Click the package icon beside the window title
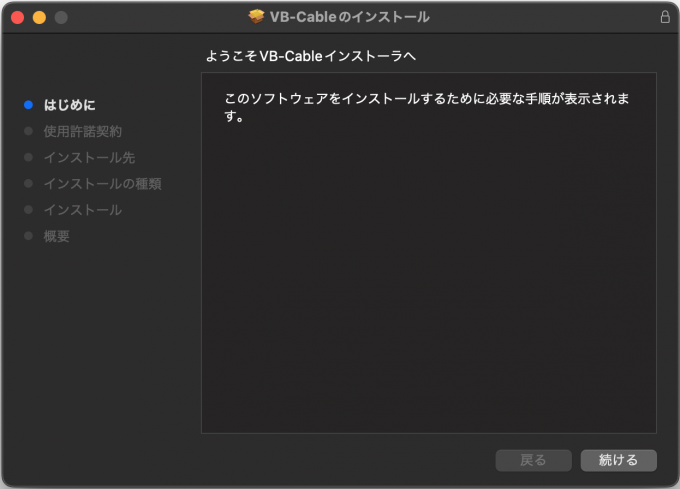 256,17
